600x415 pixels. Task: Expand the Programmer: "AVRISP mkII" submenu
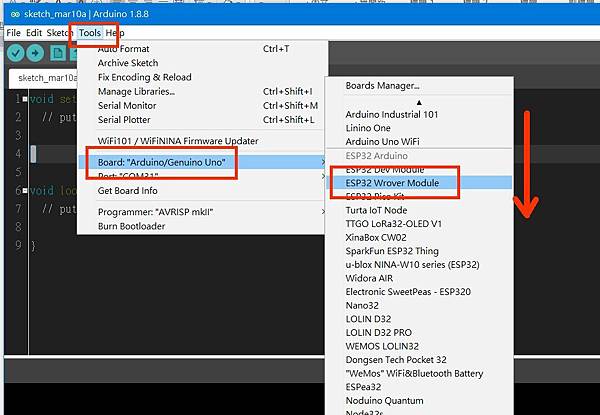pos(202,212)
